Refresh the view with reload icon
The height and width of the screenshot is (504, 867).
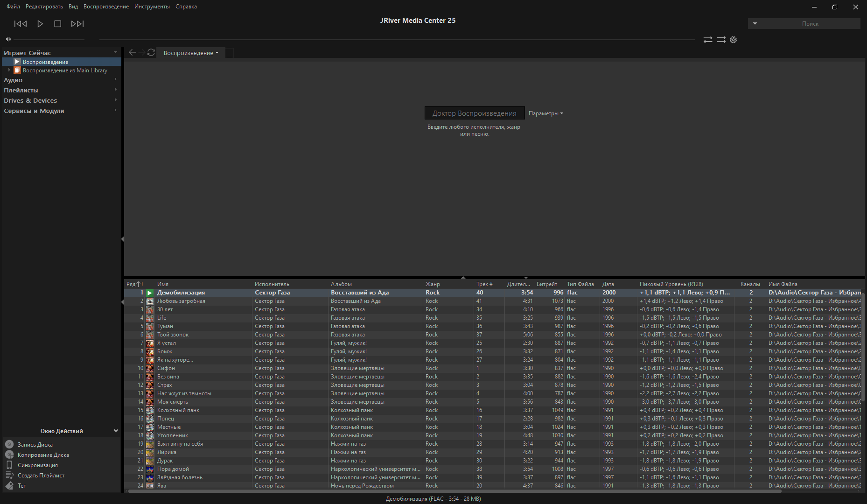coord(151,52)
